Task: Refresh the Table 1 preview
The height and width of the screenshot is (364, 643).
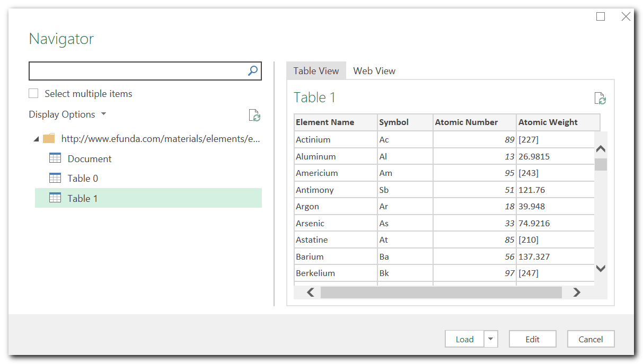Action: pos(600,99)
